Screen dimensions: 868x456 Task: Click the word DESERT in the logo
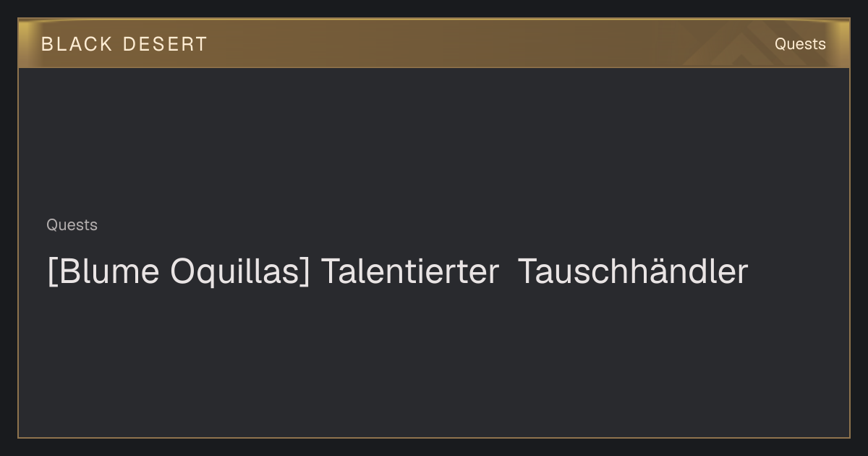166,44
